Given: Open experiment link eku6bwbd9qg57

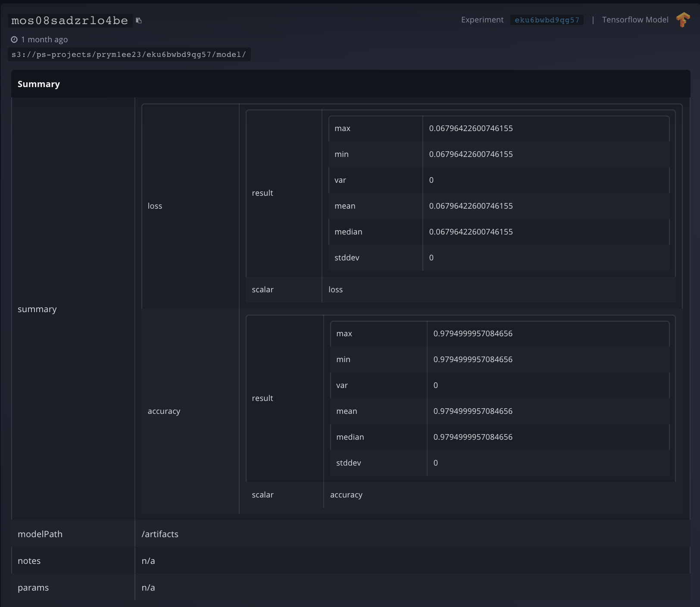Looking at the screenshot, I should (x=547, y=20).
